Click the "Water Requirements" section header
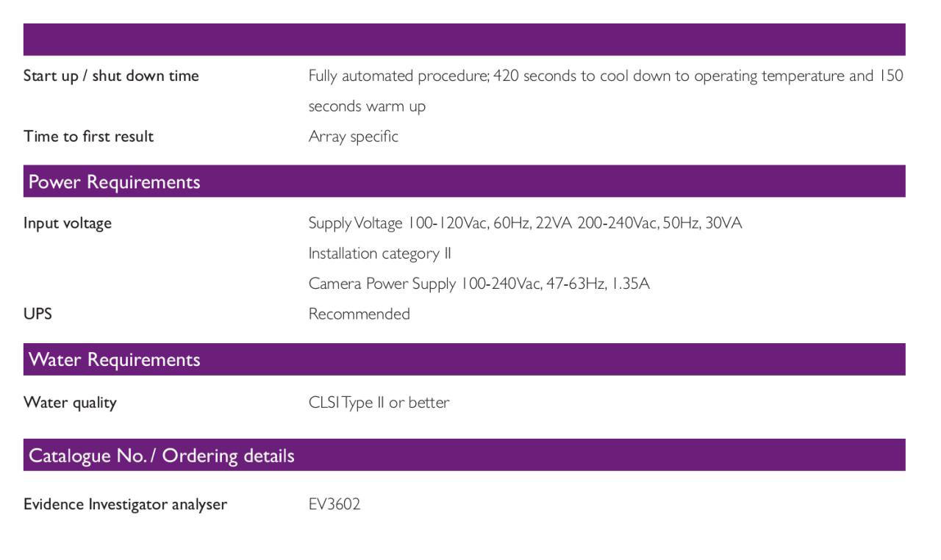This screenshot has width=941, height=560. point(114,359)
